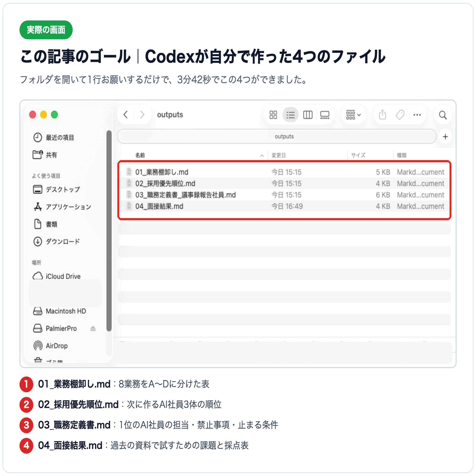Sort by the 種類 column header

(x=402, y=155)
